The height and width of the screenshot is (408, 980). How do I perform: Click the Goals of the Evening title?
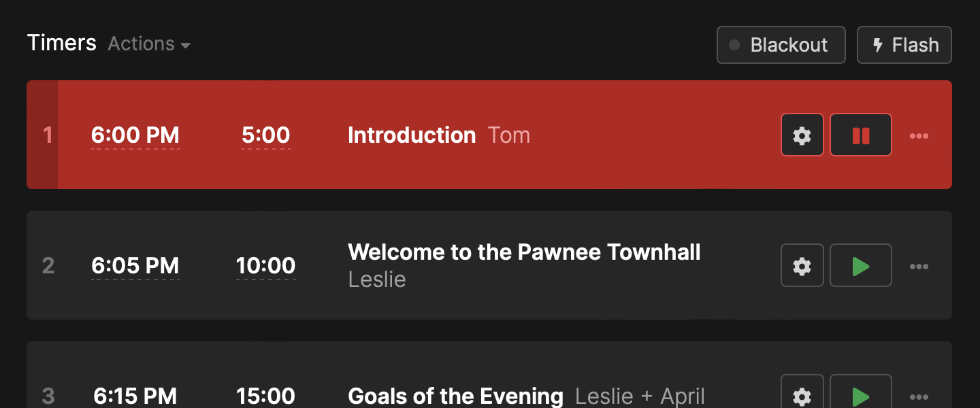(455, 396)
